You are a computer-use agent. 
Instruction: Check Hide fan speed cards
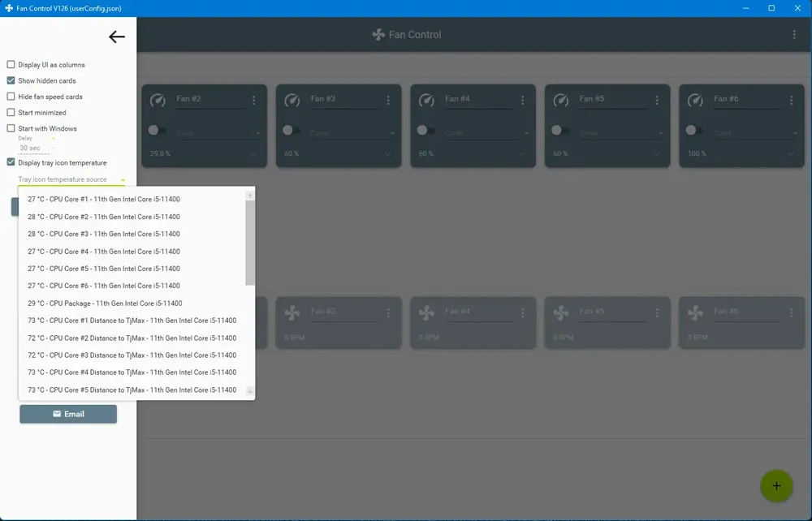(11, 97)
